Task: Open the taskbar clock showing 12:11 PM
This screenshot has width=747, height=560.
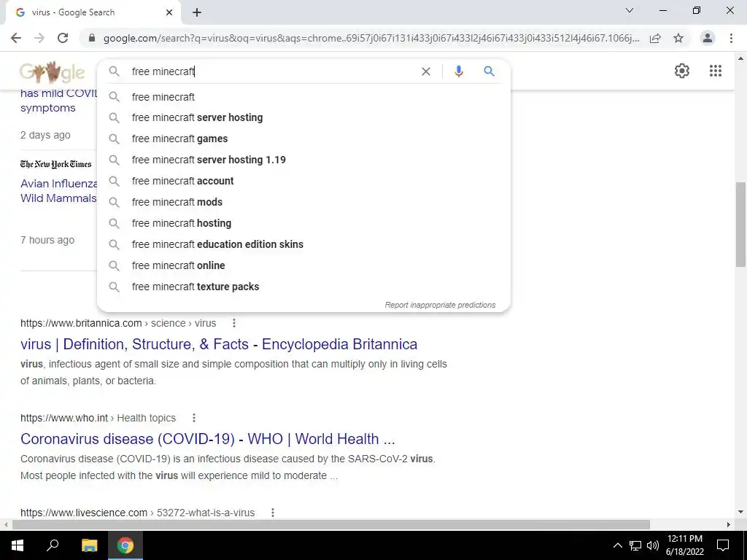Action: (x=684, y=545)
